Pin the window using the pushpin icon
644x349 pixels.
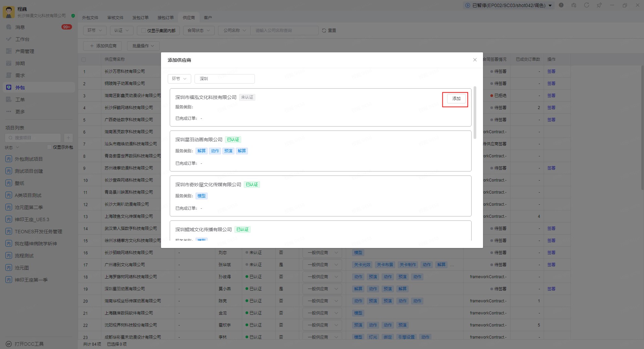[x=599, y=5]
